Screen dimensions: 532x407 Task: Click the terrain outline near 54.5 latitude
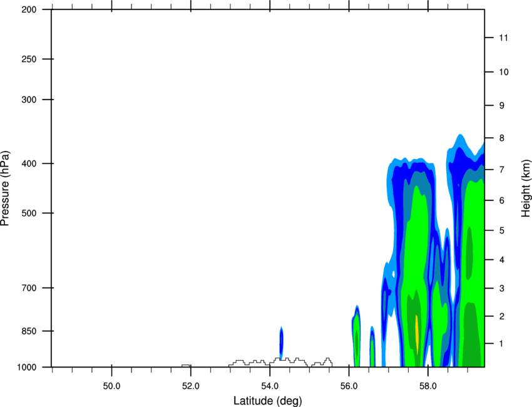coord(280,362)
